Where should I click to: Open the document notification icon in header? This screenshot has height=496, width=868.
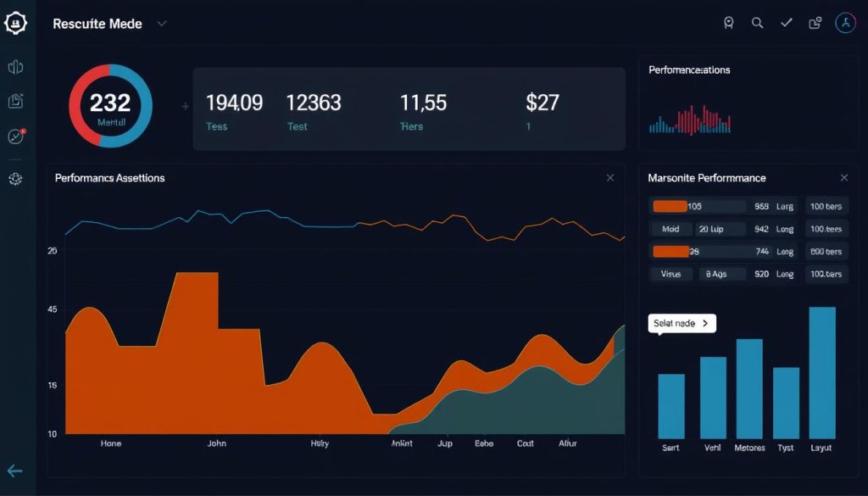coord(815,24)
